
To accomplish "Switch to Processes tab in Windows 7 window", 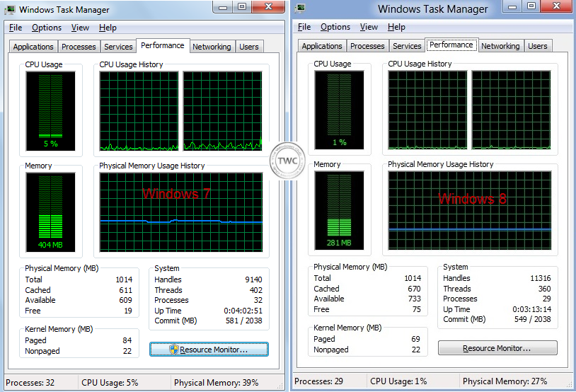I will pyautogui.click(x=79, y=47).
